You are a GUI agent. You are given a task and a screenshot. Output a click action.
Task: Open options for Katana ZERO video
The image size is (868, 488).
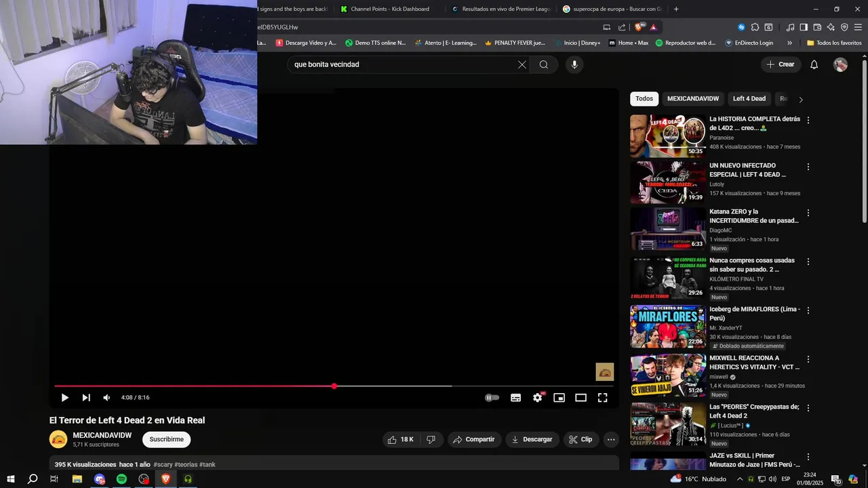[x=808, y=213]
